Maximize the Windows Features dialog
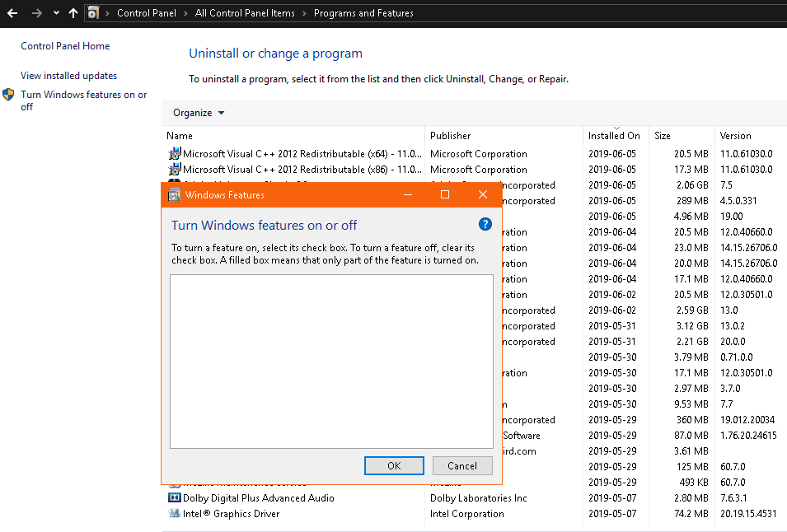787x532 pixels. pos(445,194)
